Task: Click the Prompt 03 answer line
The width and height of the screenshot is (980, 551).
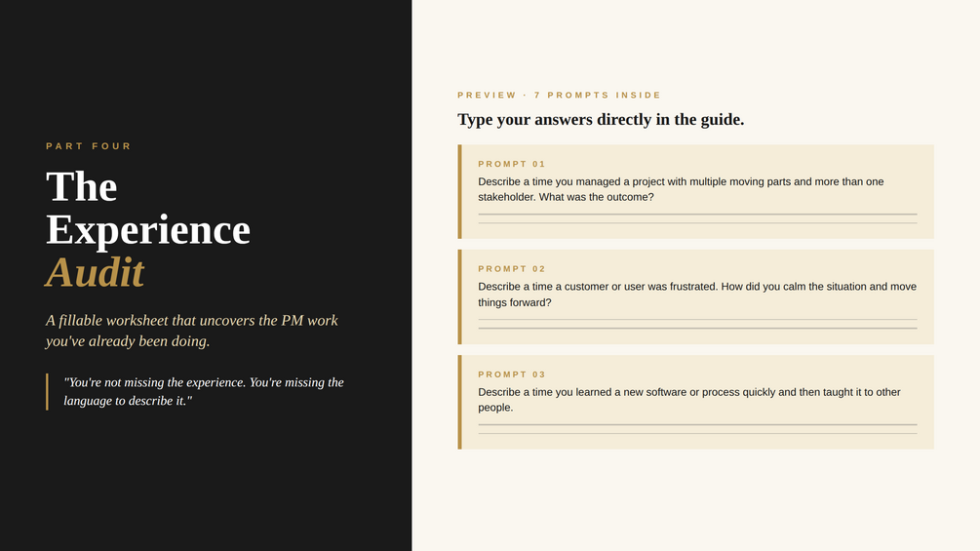Action: coord(697,429)
